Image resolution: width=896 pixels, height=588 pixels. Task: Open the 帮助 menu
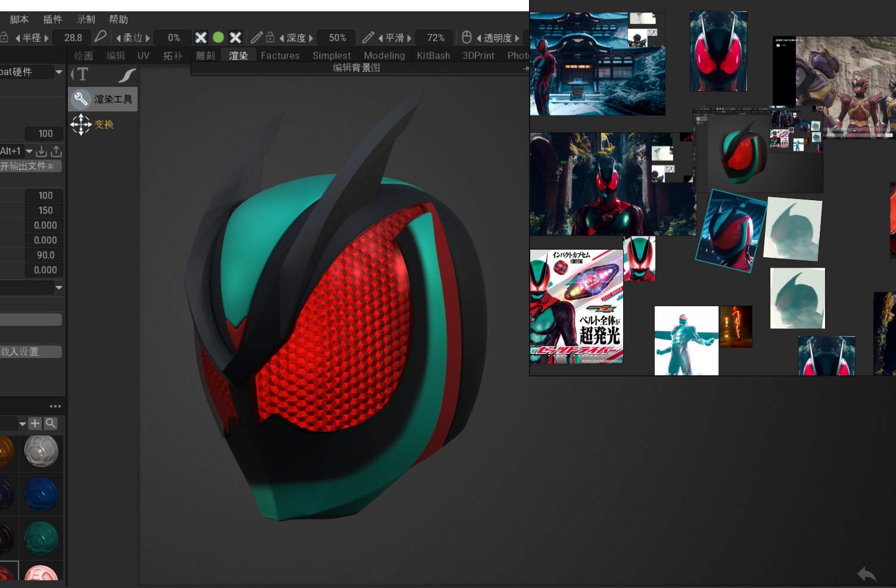click(x=119, y=19)
